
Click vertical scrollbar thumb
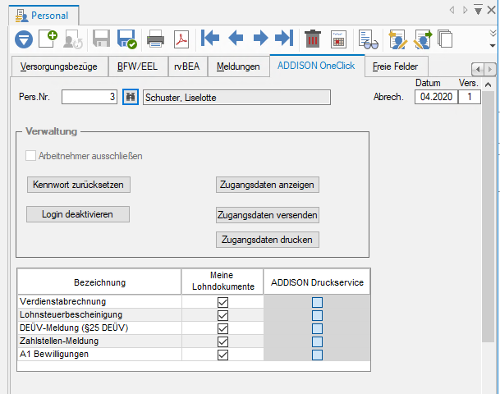click(x=488, y=217)
